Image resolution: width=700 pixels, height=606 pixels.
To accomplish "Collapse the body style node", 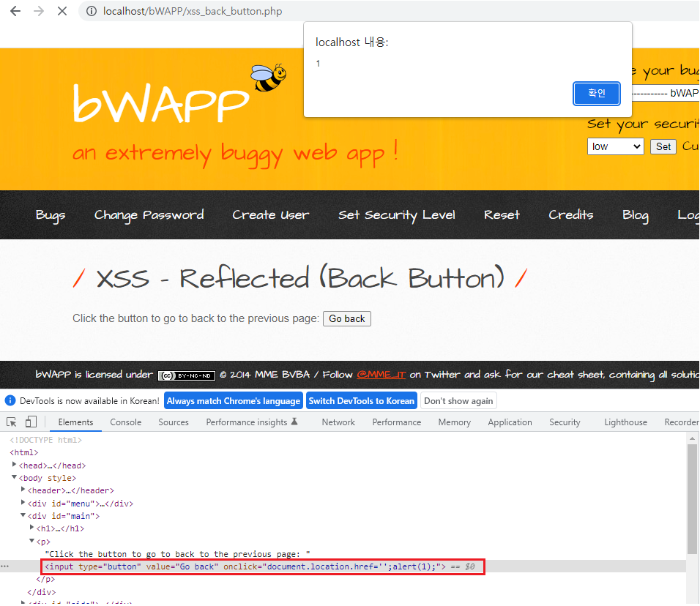I will click(15, 477).
